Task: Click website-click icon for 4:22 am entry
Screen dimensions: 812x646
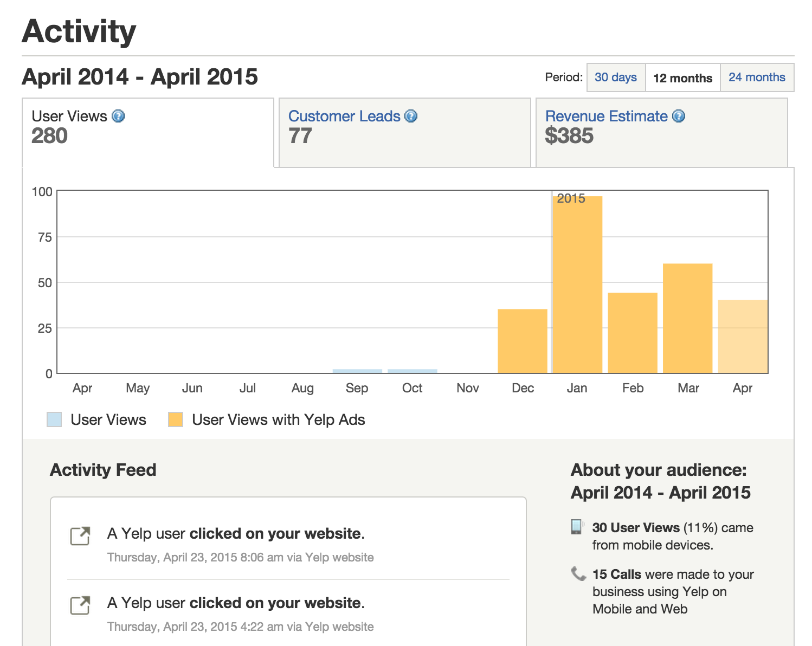Action: [x=80, y=605]
